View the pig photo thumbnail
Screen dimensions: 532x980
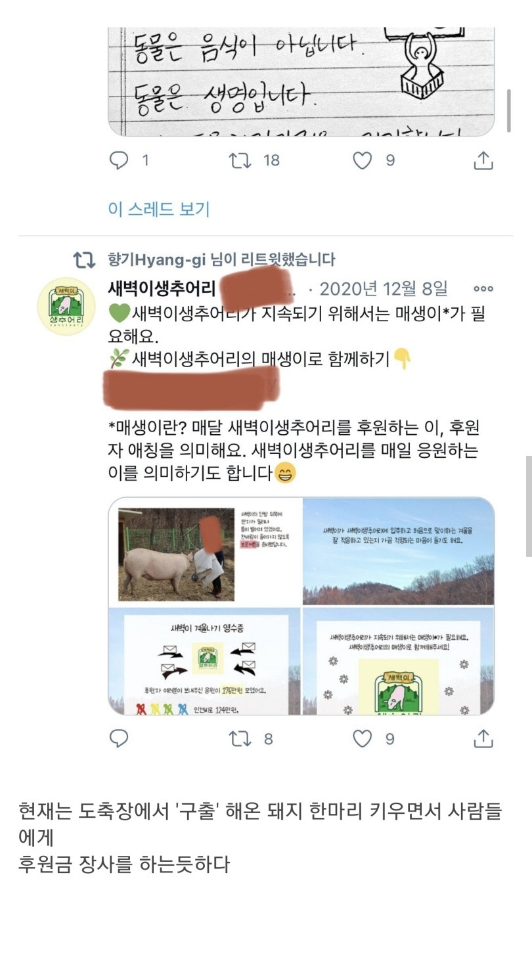pyautogui.click(x=204, y=551)
